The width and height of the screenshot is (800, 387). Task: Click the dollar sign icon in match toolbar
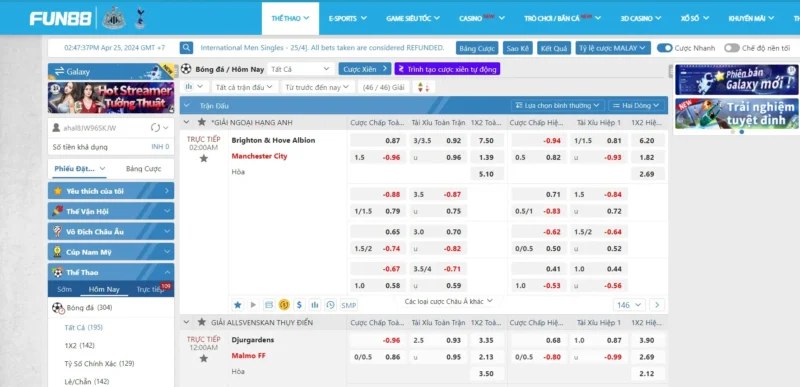coord(299,305)
